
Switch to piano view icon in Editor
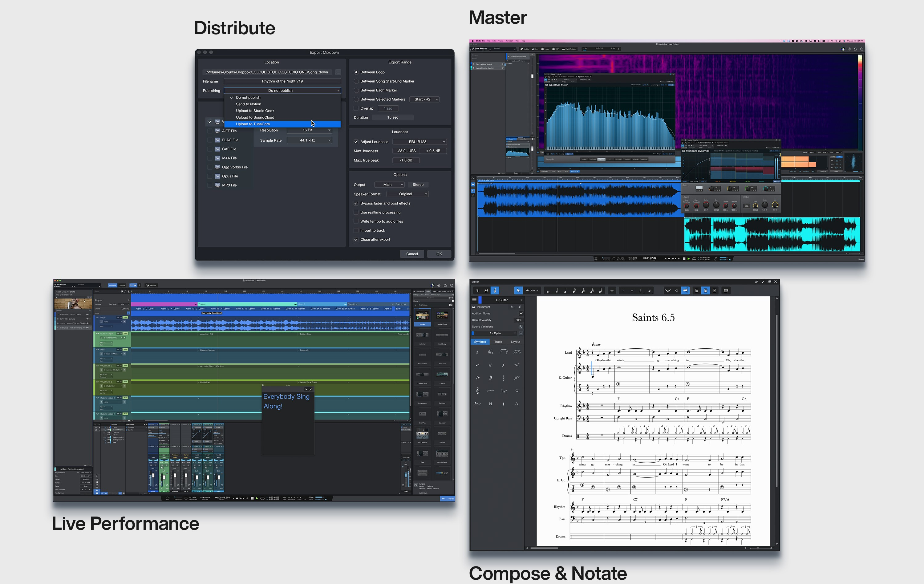[x=477, y=290]
